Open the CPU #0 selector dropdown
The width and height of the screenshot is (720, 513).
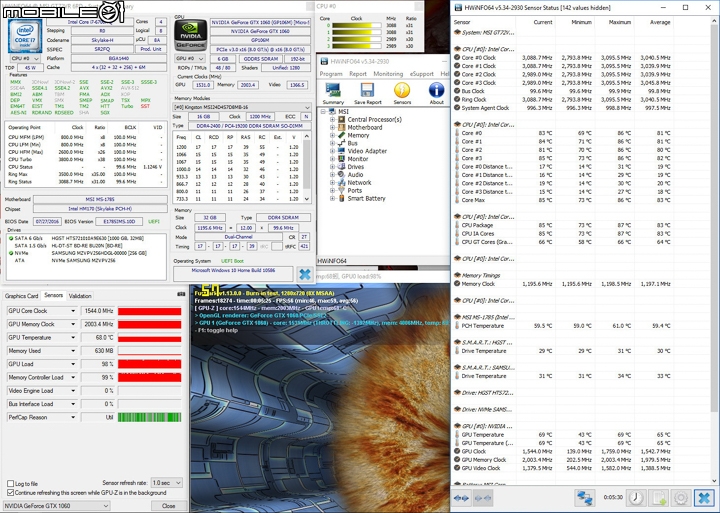pyautogui.click(x=25, y=59)
